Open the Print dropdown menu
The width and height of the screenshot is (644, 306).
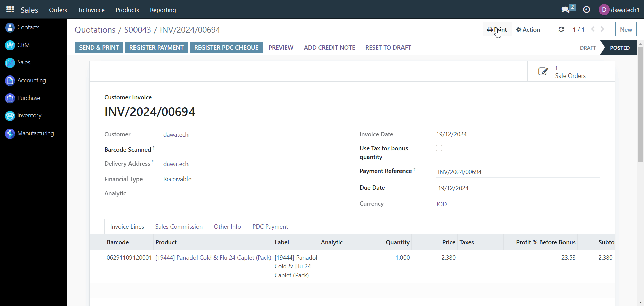[497, 30]
